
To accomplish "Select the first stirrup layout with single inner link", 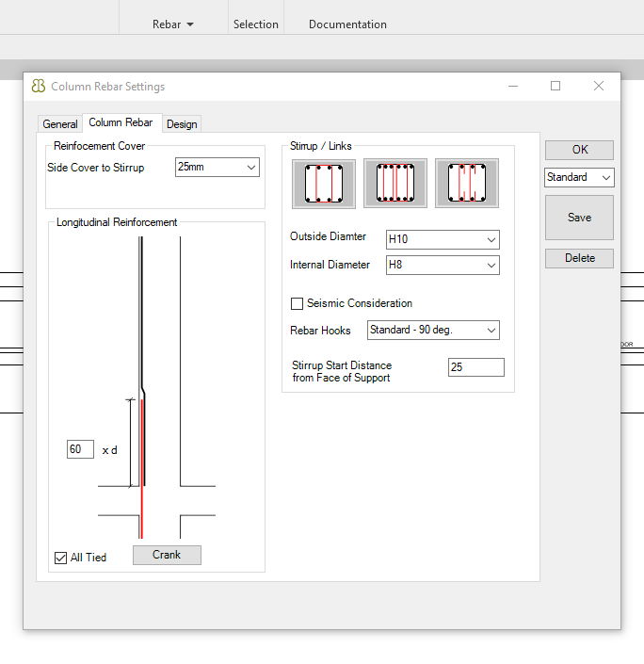I will pyautogui.click(x=324, y=184).
